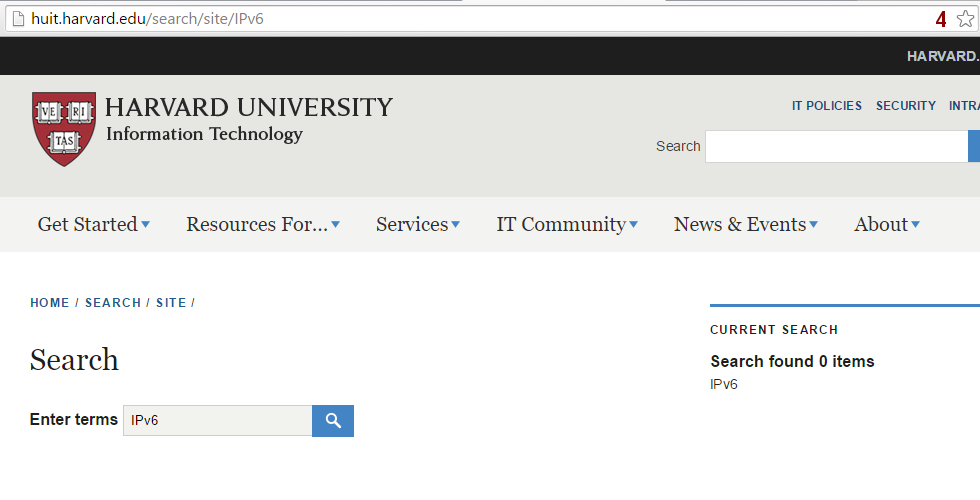Open the IT Community dropdown menu

(567, 224)
